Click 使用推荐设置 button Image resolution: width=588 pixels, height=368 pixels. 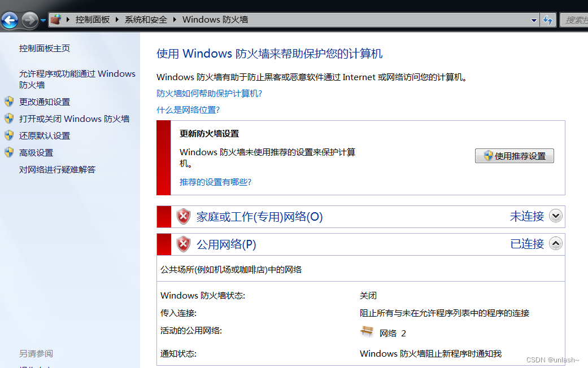pos(514,156)
